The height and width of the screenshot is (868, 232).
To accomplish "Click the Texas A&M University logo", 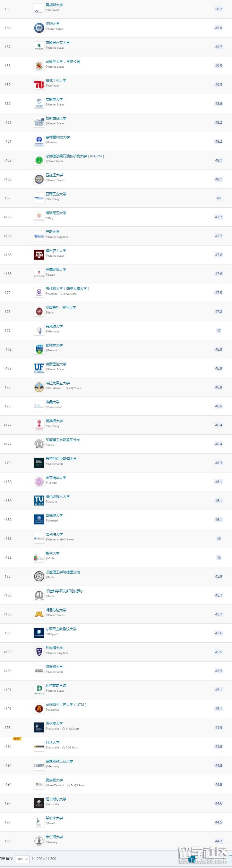I will [x=39, y=255].
